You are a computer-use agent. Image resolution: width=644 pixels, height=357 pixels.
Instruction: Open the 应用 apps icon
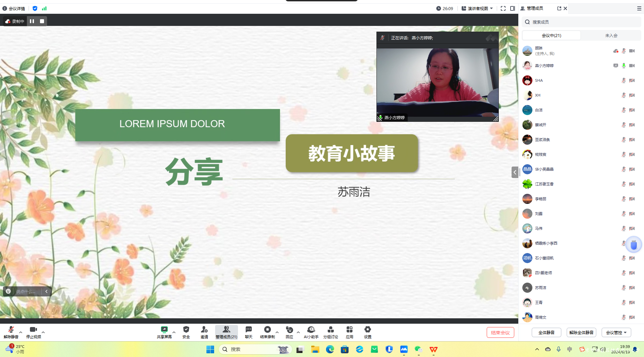[x=350, y=332]
